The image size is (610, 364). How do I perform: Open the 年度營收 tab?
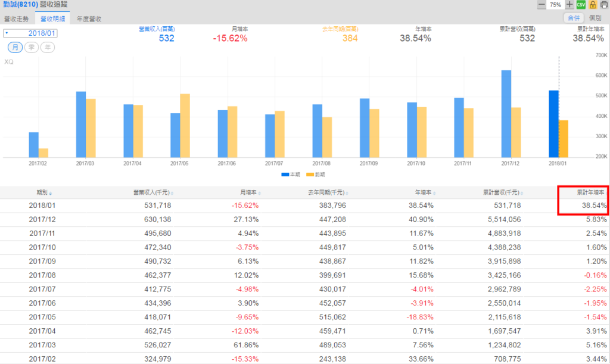[x=89, y=18]
